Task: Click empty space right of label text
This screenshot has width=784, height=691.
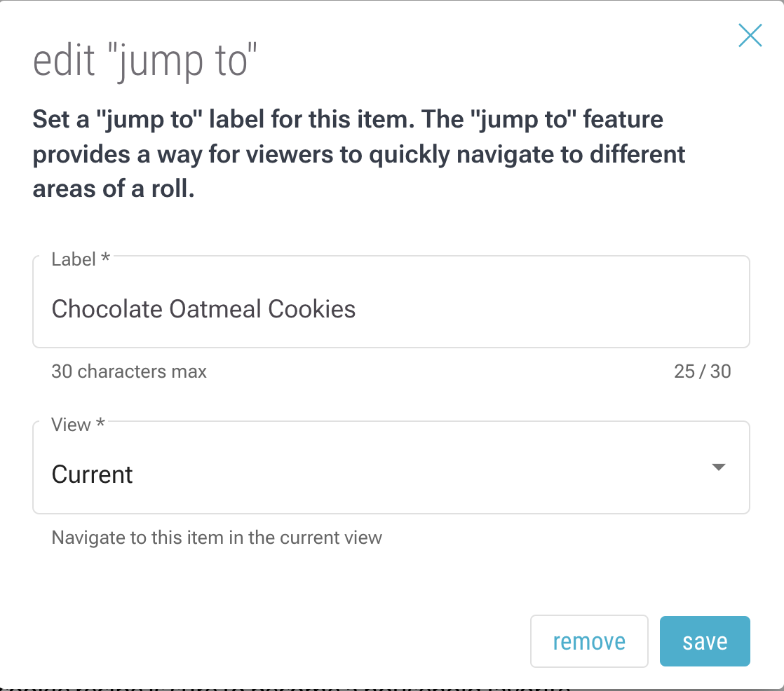Action: click(547, 309)
